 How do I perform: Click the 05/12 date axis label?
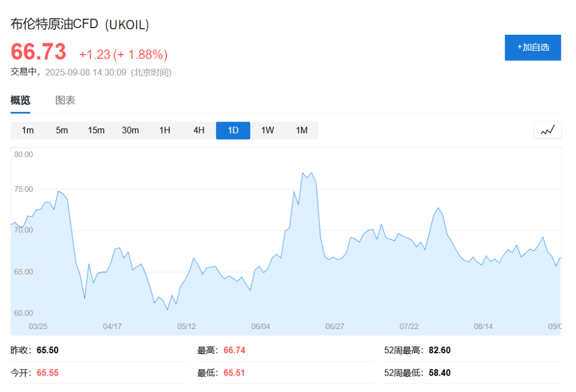click(187, 326)
